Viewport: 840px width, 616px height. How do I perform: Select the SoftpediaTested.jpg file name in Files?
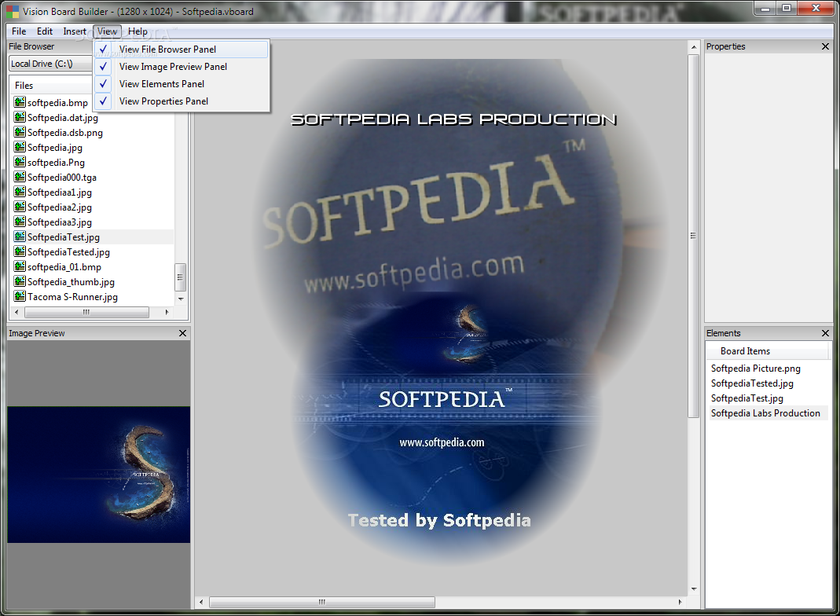(x=68, y=251)
